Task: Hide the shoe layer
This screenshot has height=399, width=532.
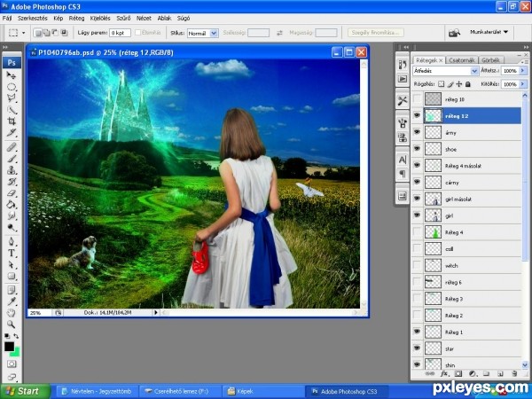Action: tap(417, 149)
